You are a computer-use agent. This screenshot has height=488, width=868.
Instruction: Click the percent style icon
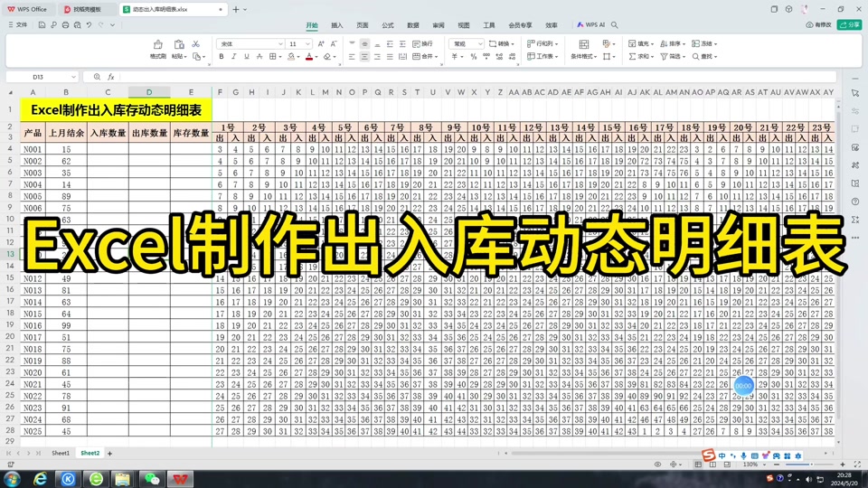pos(473,56)
